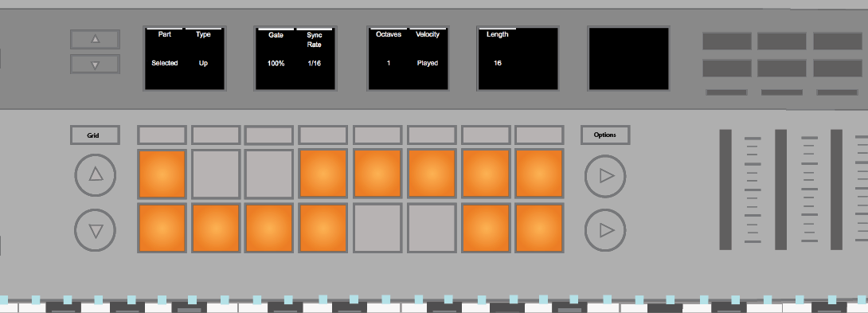Toggle the eighth orange pad in bottom row
This screenshot has width=868, height=313.
540,229
